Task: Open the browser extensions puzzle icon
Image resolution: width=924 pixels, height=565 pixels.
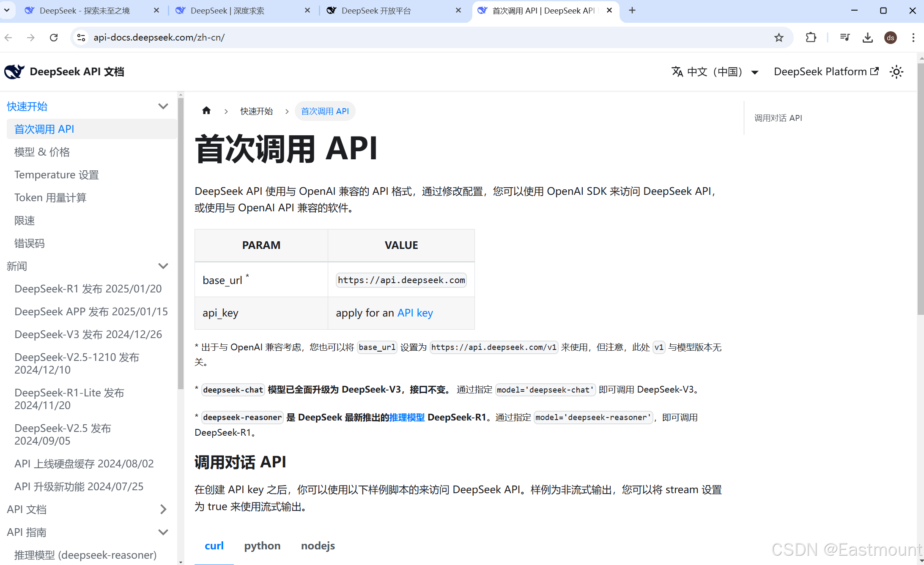Action: 811,38
